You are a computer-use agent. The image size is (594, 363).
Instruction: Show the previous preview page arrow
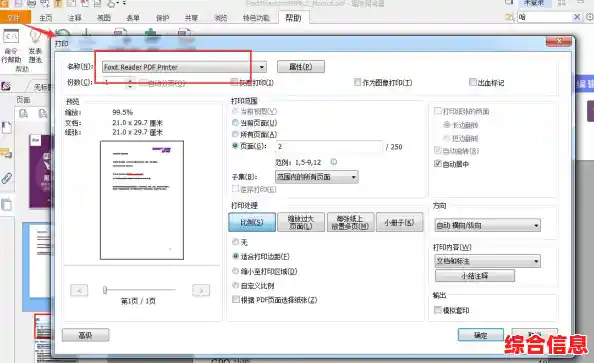pos(79,291)
